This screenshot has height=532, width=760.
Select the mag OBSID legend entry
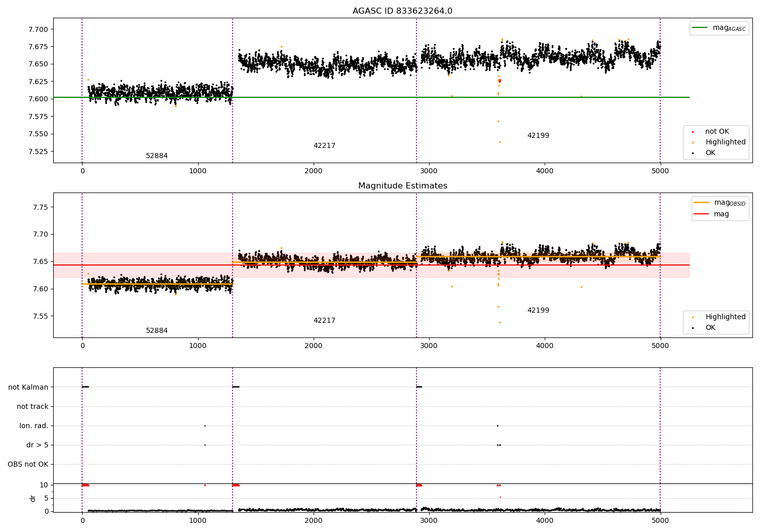coord(719,203)
